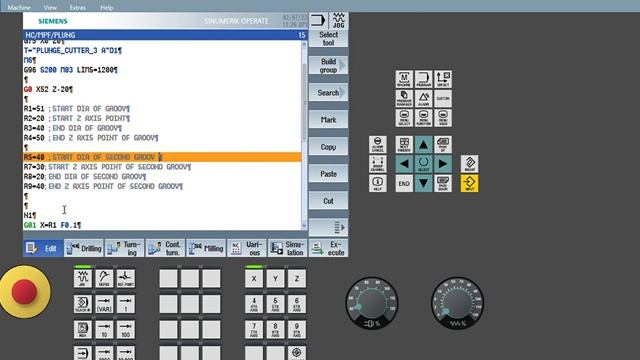Select the 9th axis key

(297, 329)
